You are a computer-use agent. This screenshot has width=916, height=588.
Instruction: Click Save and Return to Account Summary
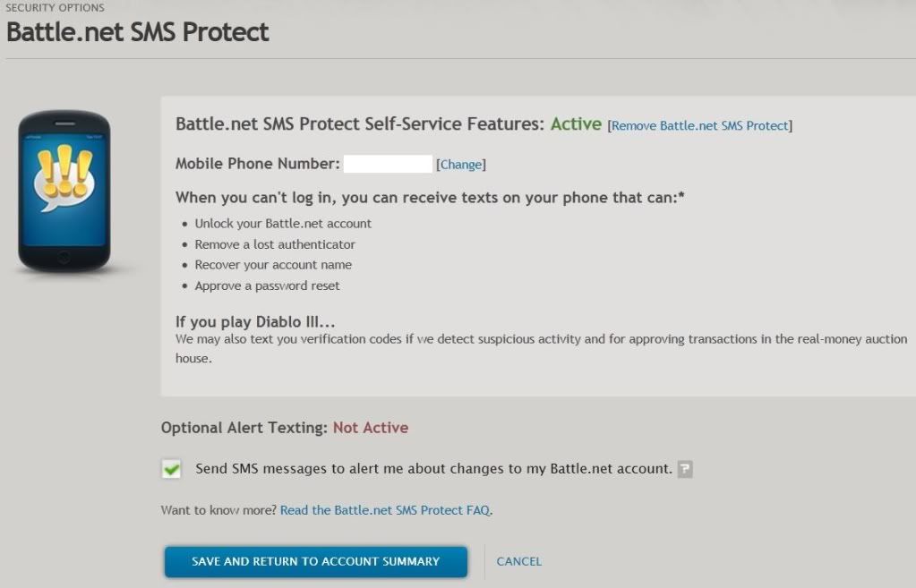pos(315,562)
